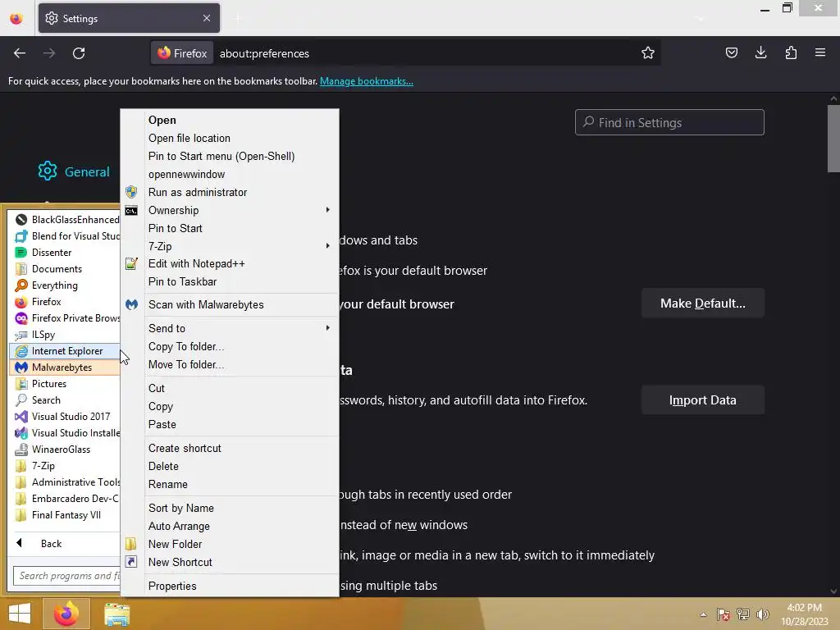Click the volume speaker tray icon
The width and height of the screenshot is (840, 630).
pos(762,614)
